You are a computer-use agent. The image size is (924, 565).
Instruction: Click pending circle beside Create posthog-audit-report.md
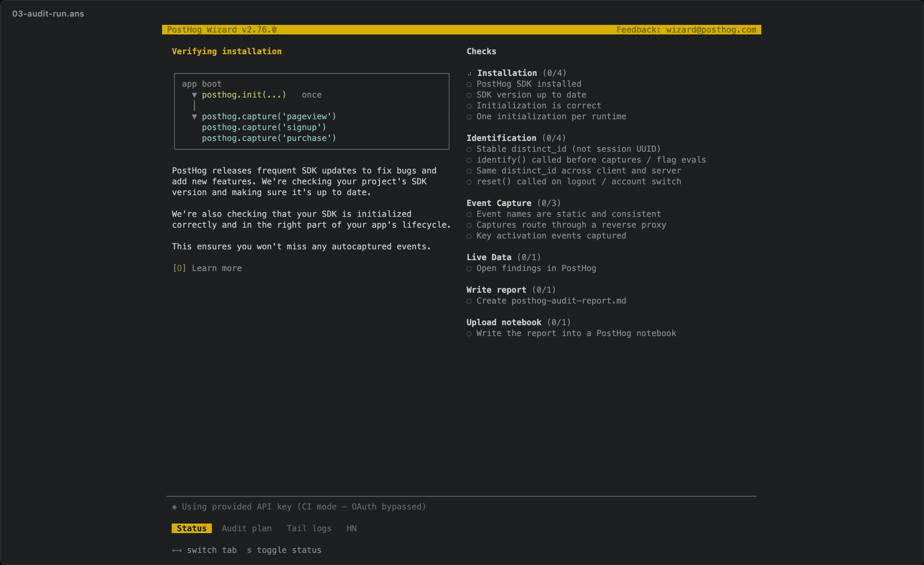click(469, 301)
